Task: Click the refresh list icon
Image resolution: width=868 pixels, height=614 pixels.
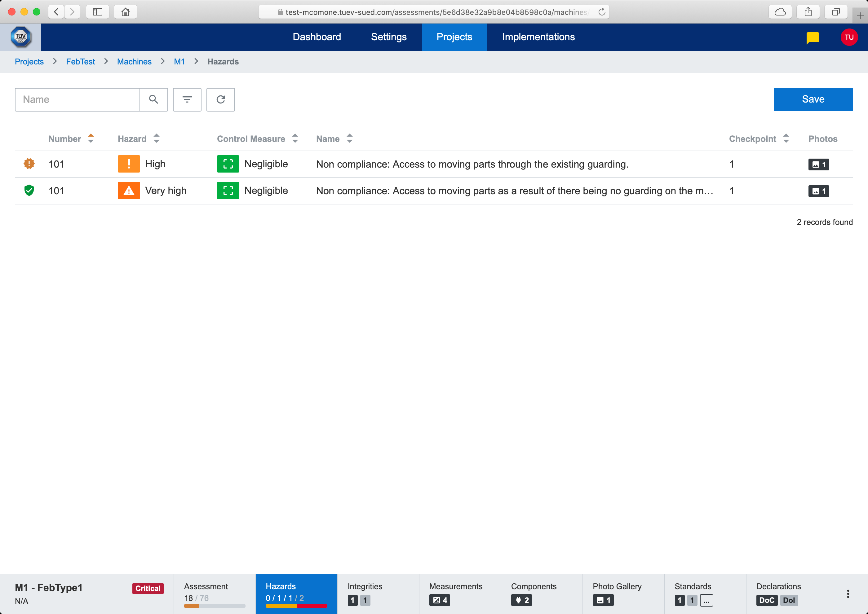Action: (x=221, y=99)
